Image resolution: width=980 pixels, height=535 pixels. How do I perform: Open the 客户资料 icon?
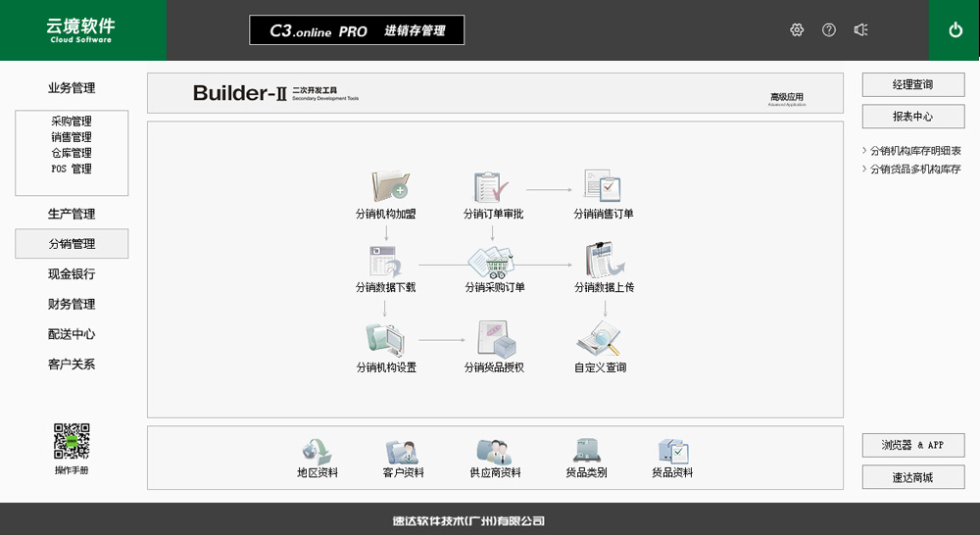pyautogui.click(x=403, y=452)
